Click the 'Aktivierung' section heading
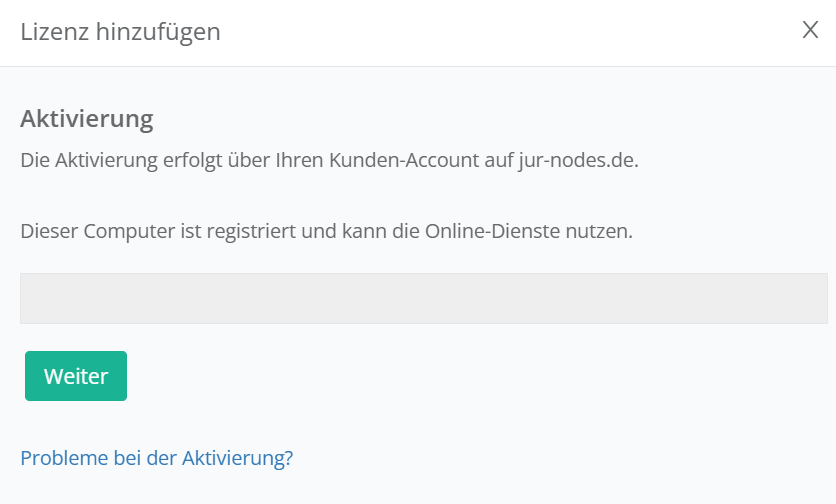The image size is (836, 504). pos(86,120)
